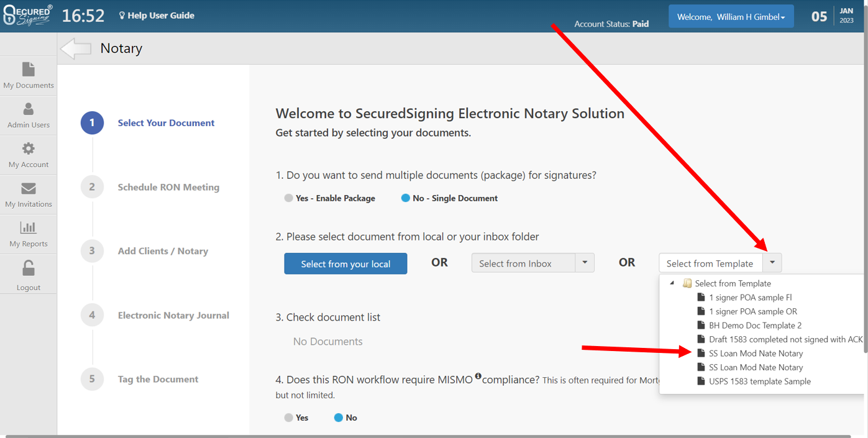The image size is (868, 438).
Task: Open My Invitations envelope icon
Action: [x=29, y=188]
